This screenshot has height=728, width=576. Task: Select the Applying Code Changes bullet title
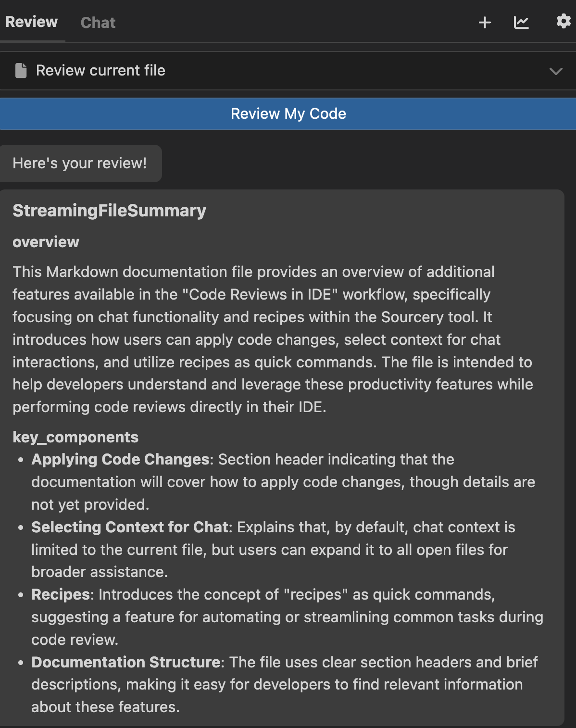pos(120,460)
